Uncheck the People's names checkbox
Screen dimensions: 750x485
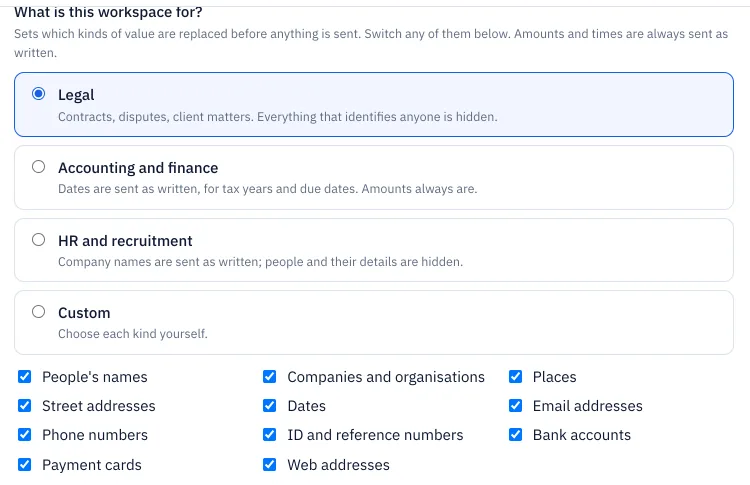pos(24,376)
